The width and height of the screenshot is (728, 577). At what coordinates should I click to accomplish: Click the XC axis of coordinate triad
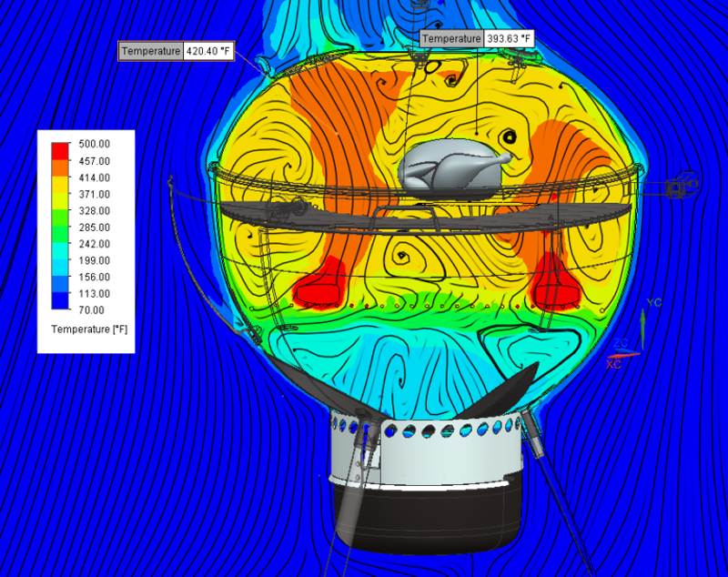tap(613, 364)
